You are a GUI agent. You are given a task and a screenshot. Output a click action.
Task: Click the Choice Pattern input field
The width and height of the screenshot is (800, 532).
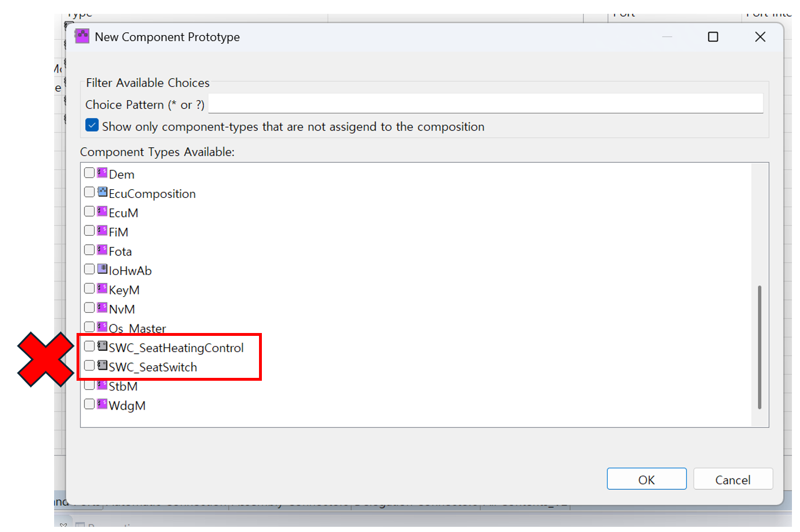click(x=485, y=104)
